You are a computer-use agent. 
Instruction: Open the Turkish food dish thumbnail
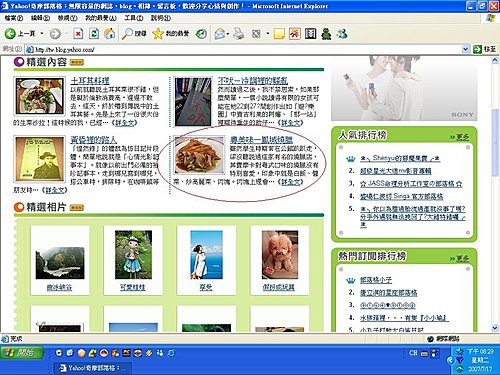pos(39,96)
